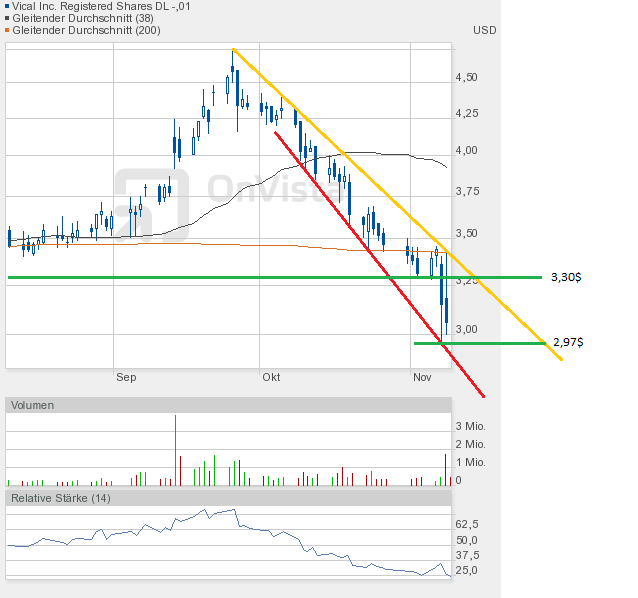Click the 3,30$ resistance level label
Image resolution: width=638 pixels, height=598 pixels.
[x=566, y=277]
